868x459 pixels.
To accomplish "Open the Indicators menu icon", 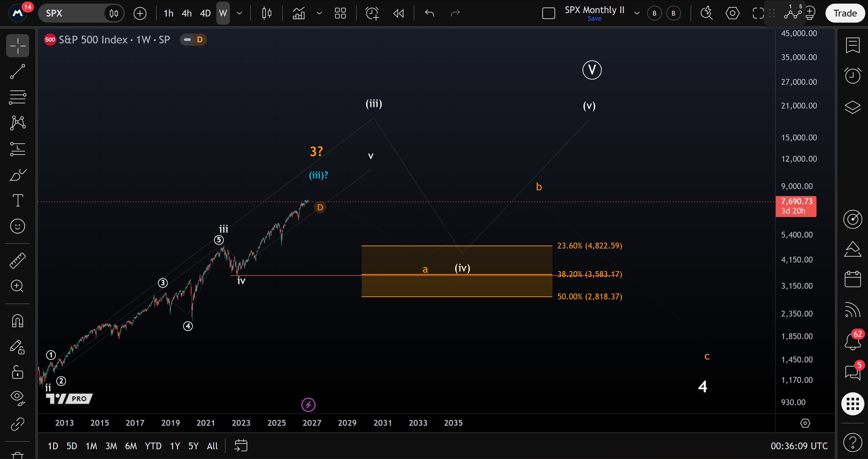I will coord(299,13).
